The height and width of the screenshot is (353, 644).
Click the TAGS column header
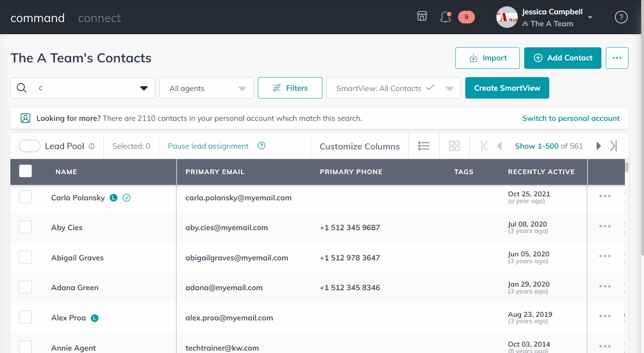[x=464, y=172]
